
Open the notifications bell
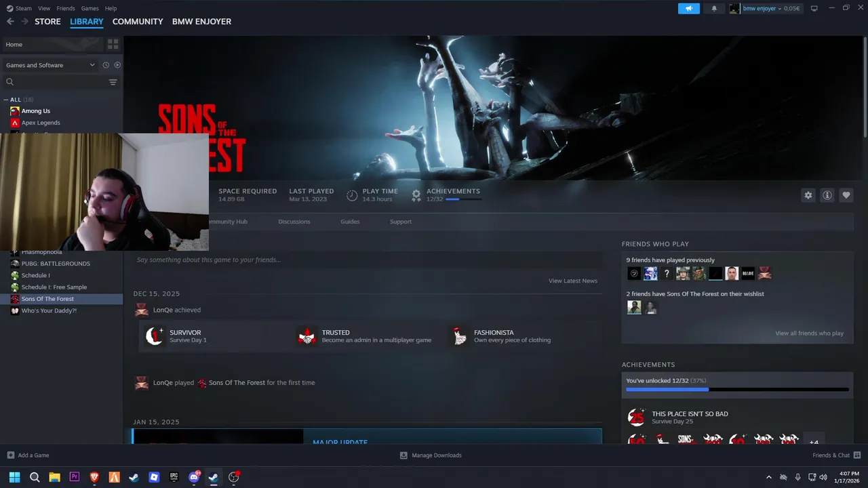pyautogui.click(x=714, y=8)
